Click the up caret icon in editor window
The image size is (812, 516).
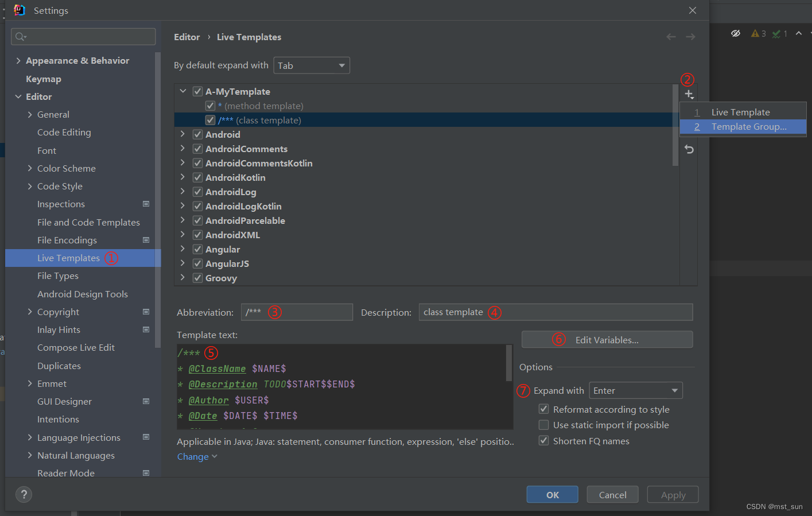(798, 33)
